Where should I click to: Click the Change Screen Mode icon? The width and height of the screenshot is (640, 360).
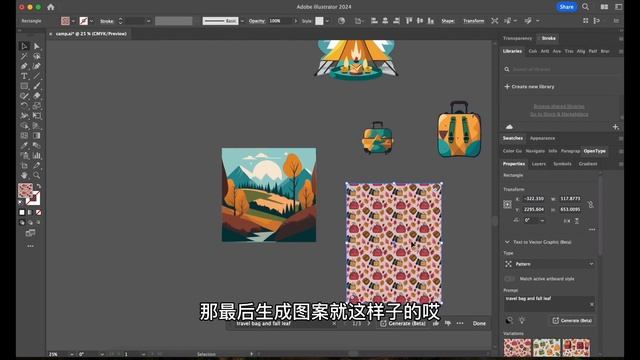pyautogui.click(x=31, y=233)
